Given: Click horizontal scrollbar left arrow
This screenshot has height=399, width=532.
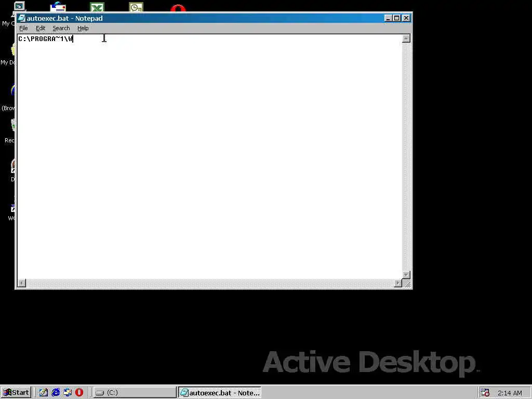Looking at the screenshot, I should click(22, 283).
